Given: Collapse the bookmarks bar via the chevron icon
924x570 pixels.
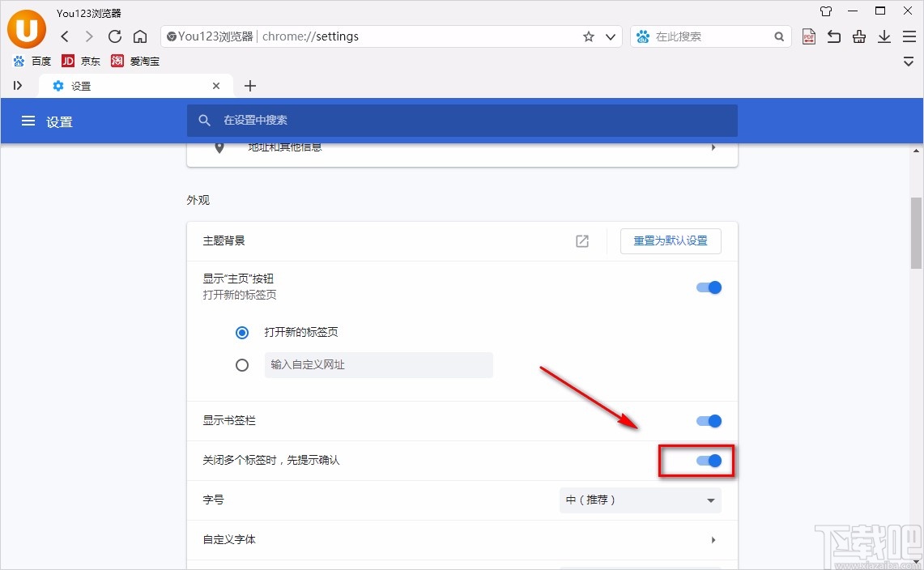Looking at the screenshot, I should coord(909,62).
